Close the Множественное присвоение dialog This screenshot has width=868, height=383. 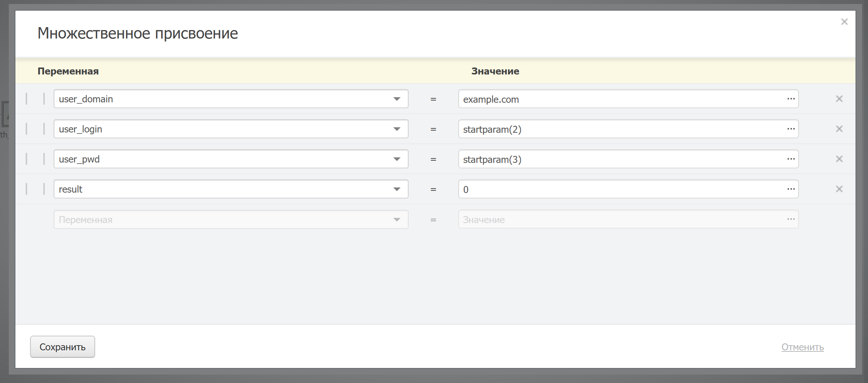click(844, 22)
